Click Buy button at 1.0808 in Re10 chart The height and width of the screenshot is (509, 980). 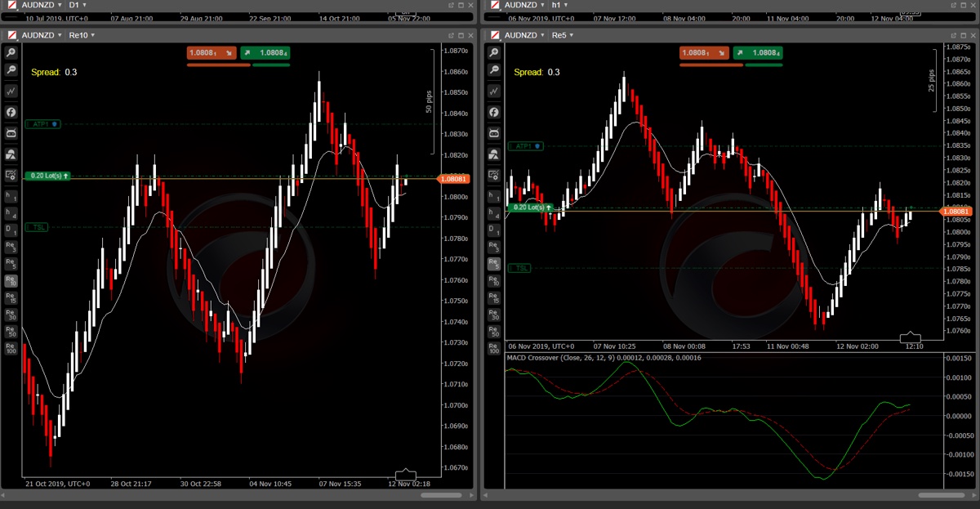265,53
